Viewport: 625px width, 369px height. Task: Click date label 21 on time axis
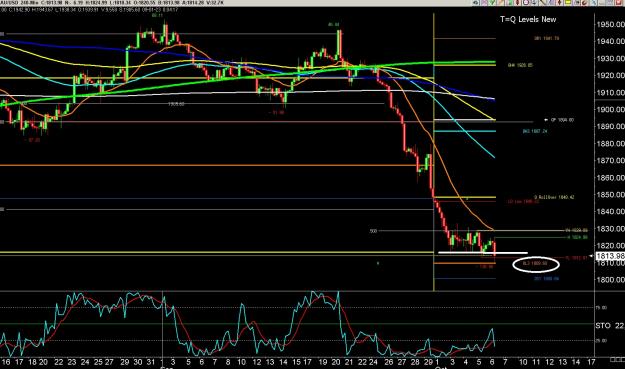tap(349, 362)
